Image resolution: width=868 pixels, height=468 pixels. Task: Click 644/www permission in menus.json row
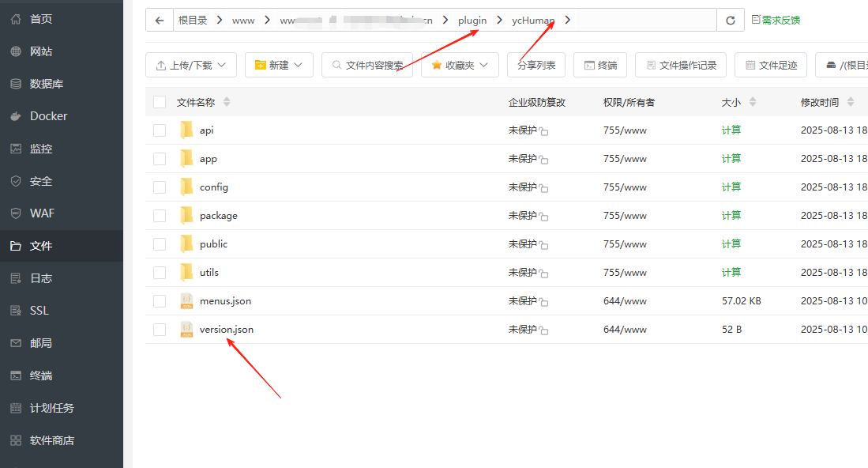[625, 300]
